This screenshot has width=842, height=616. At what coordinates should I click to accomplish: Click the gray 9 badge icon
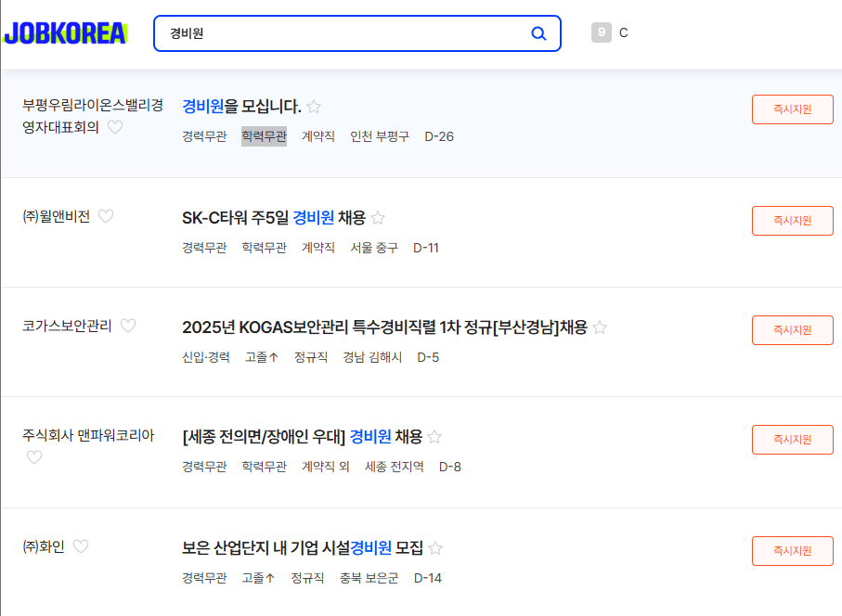601,32
